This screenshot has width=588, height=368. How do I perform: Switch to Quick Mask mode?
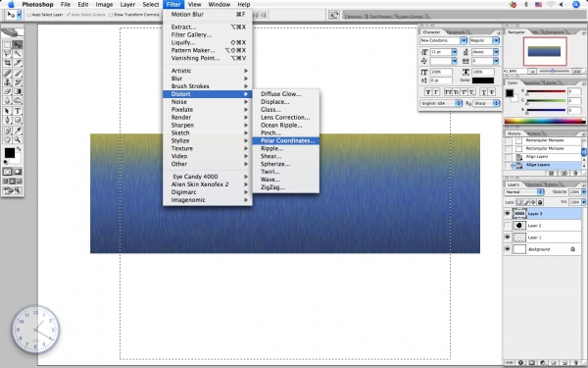coord(18,172)
